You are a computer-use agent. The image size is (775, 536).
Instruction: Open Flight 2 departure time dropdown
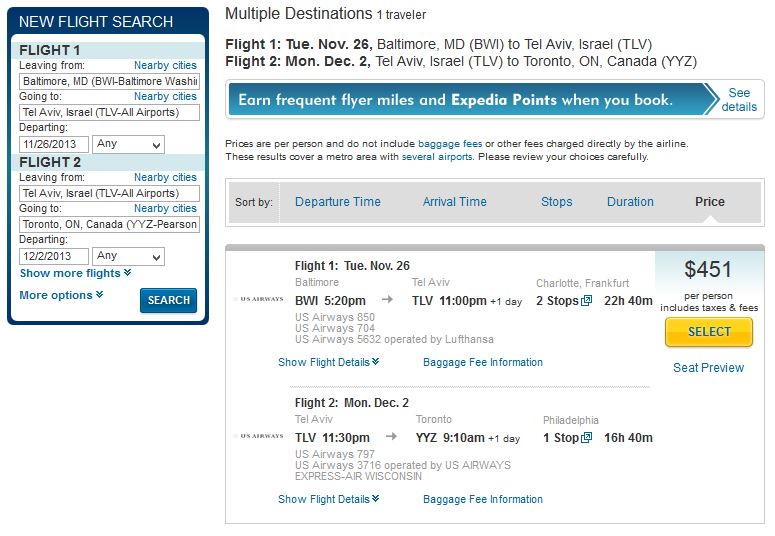[x=129, y=256]
